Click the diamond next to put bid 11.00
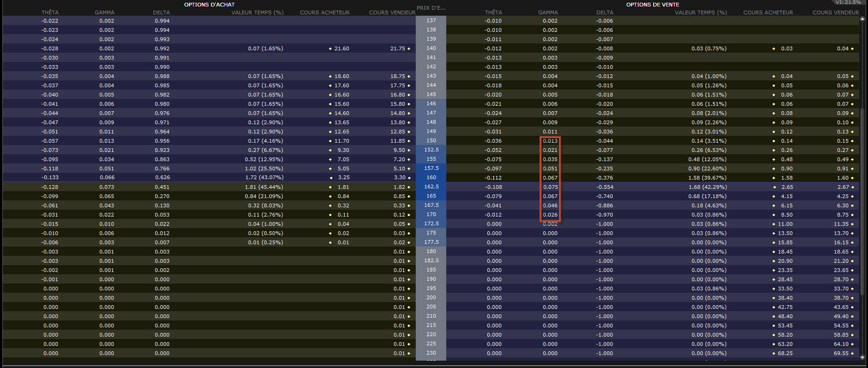The image size is (868, 368). coord(774,224)
